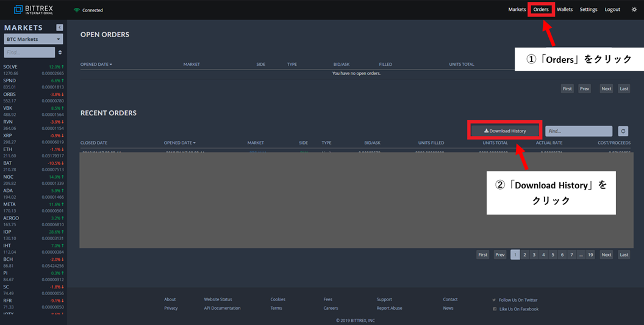Screen dimensions: 644x325
Task: Select the AERGO market
Action: [x=34, y=221]
